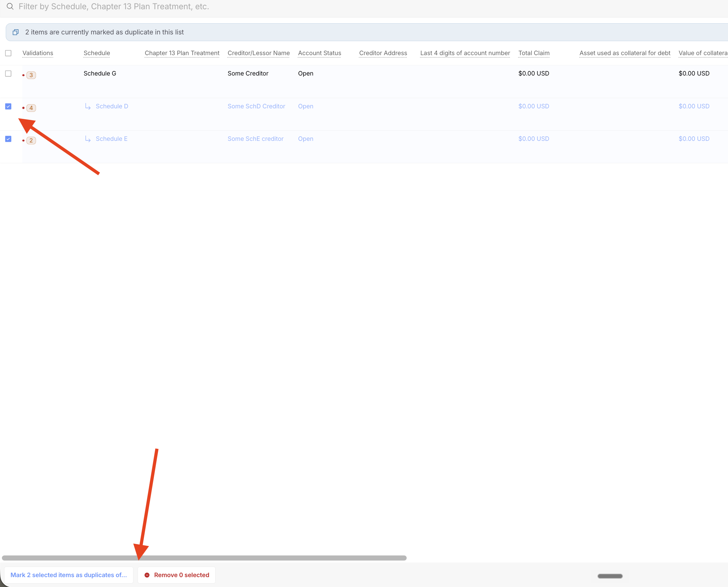The image size is (728, 587).
Task: Select the Some SchD Creditor cell
Action: pos(256,106)
